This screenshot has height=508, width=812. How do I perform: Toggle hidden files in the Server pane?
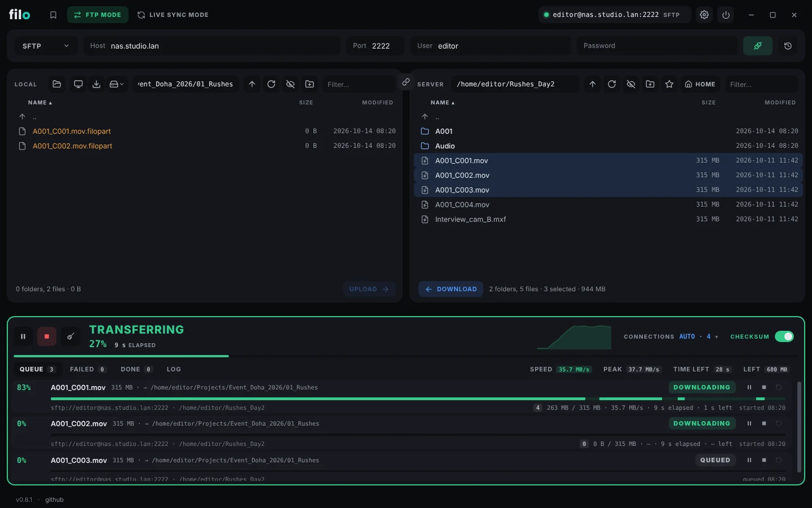point(631,84)
